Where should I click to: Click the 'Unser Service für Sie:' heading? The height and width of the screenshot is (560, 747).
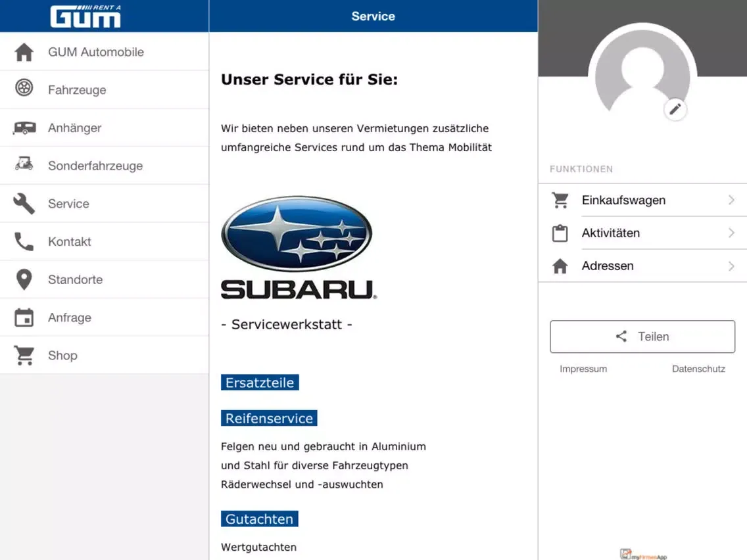309,79
